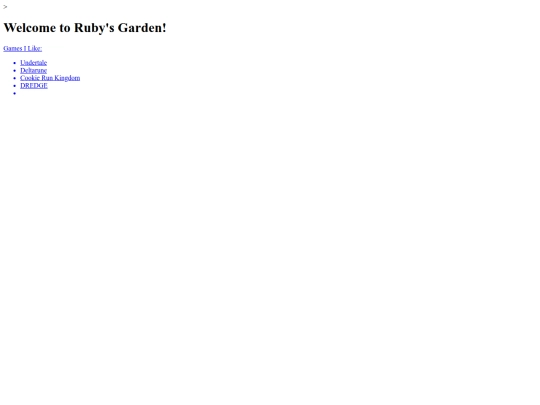Open the Deltarune link

tap(33, 70)
